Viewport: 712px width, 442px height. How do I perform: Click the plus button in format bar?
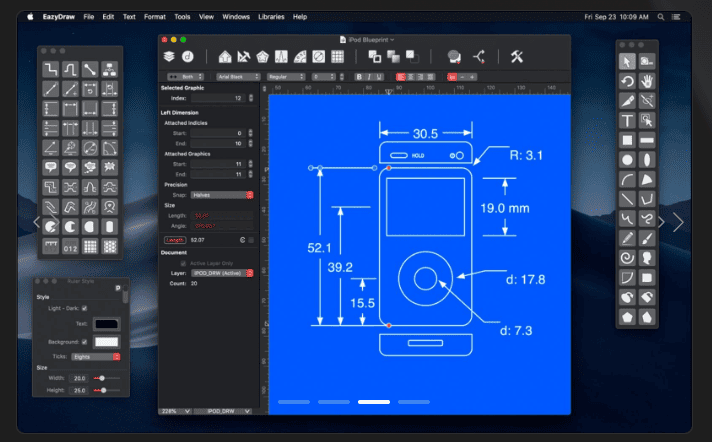pos(472,77)
